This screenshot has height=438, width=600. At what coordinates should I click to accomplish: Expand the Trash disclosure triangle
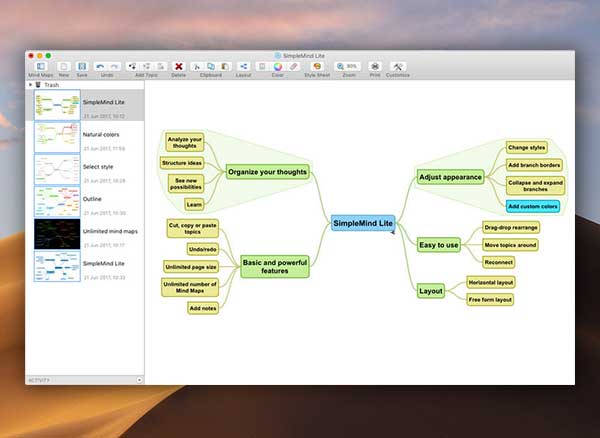click(30, 85)
